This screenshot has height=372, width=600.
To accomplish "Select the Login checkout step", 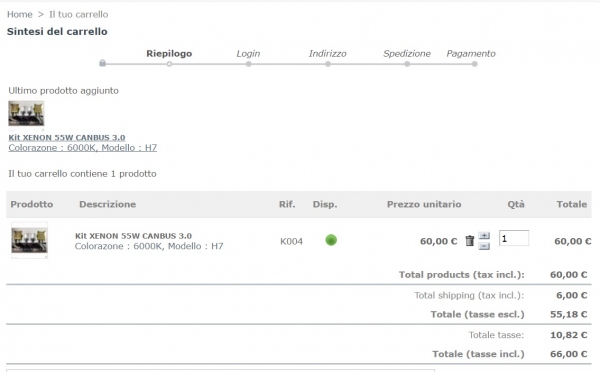I will pos(248,54).
